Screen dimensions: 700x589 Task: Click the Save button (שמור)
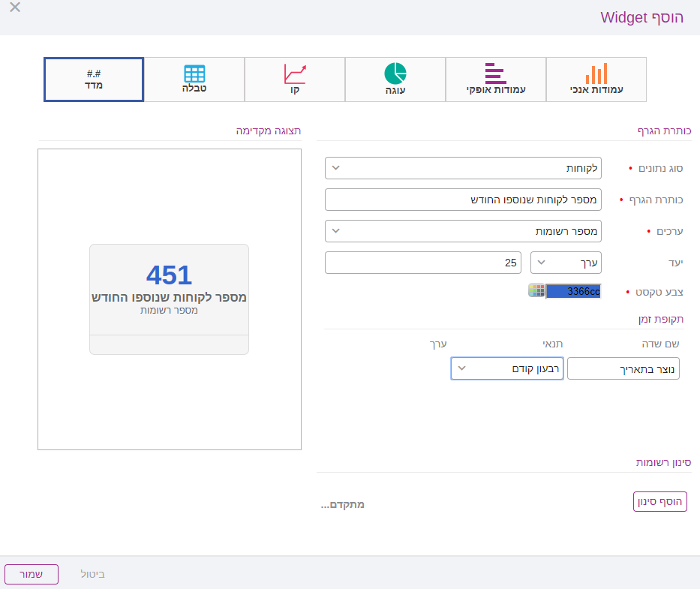tap(32, 574)
